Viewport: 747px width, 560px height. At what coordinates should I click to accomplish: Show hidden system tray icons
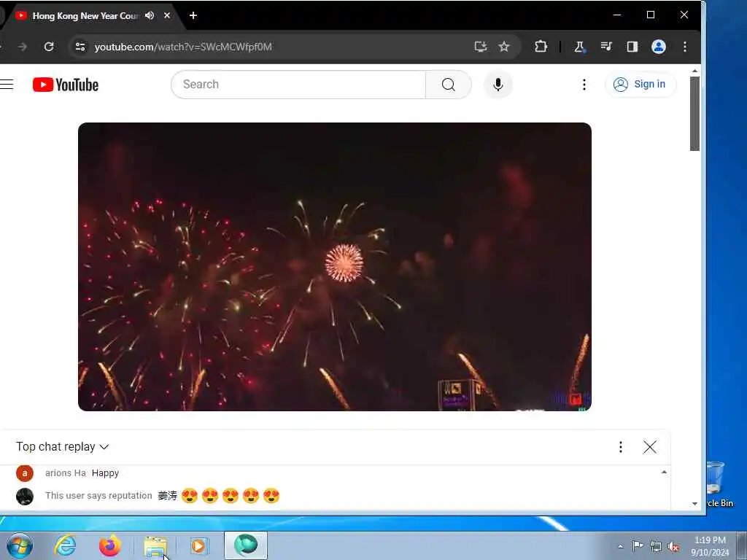point(620,547)
